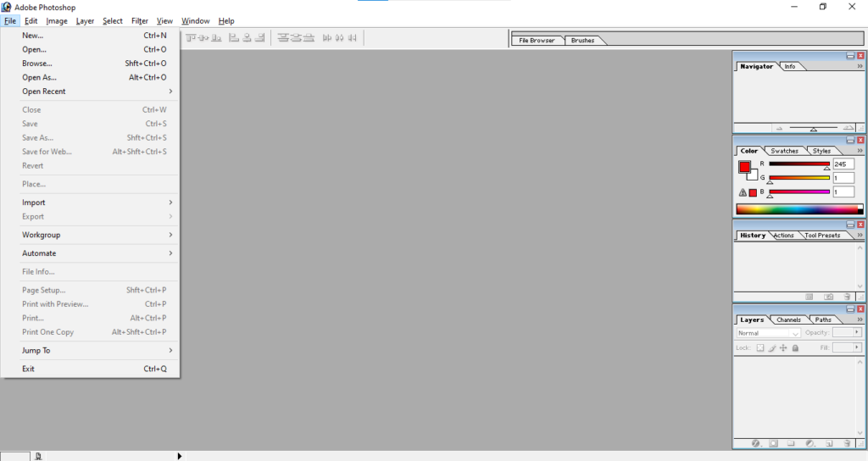This screenshot has width=868, height=461.
Task: Click History create new snapshot camera icon
Action: pyautogui.click(x=829, y=297)
